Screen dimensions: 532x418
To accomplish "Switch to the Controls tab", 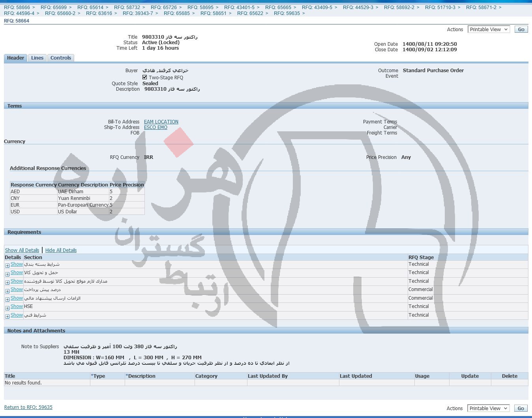I will click(60, 58).
